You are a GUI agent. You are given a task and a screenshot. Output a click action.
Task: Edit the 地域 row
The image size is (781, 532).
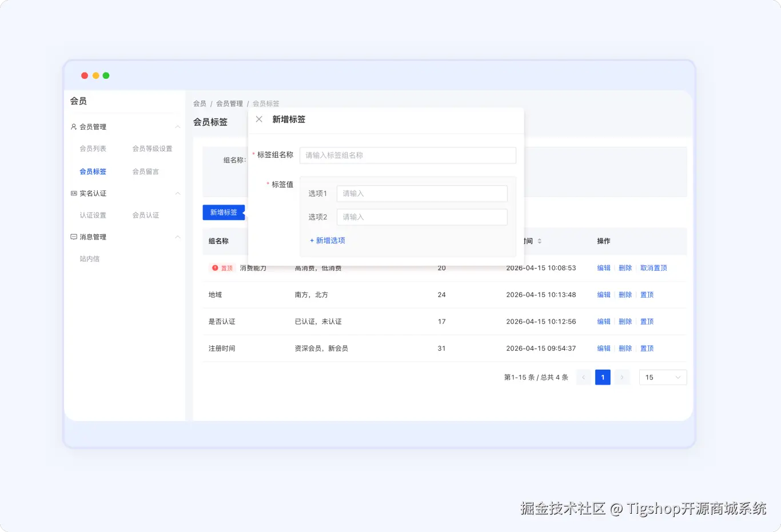604,295
